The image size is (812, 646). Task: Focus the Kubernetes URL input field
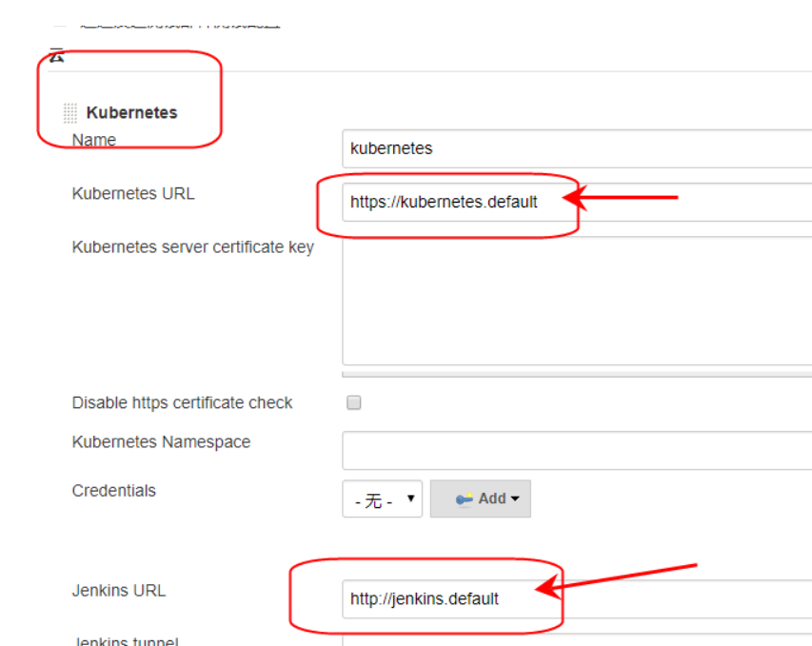point(577,202)
